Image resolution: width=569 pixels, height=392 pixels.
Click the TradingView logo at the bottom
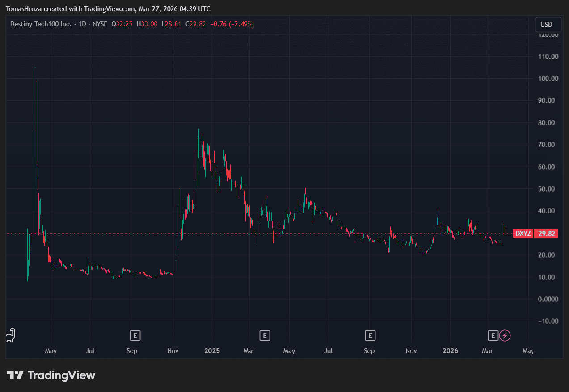[x=51, y=375]
